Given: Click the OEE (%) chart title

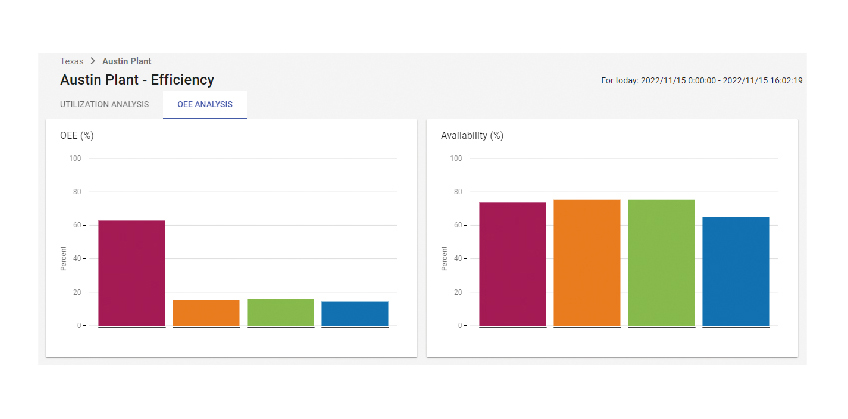Looking at the screenshot, I should 77,135.
